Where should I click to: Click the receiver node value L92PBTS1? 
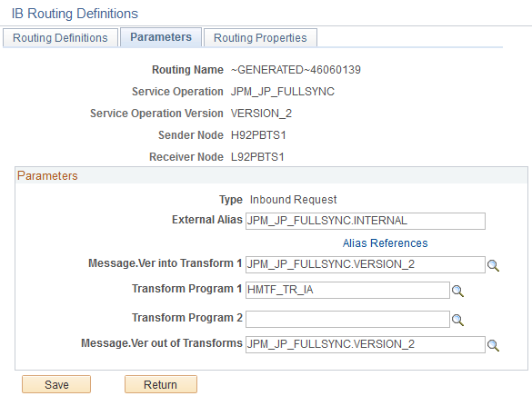(x=257, y=157)
